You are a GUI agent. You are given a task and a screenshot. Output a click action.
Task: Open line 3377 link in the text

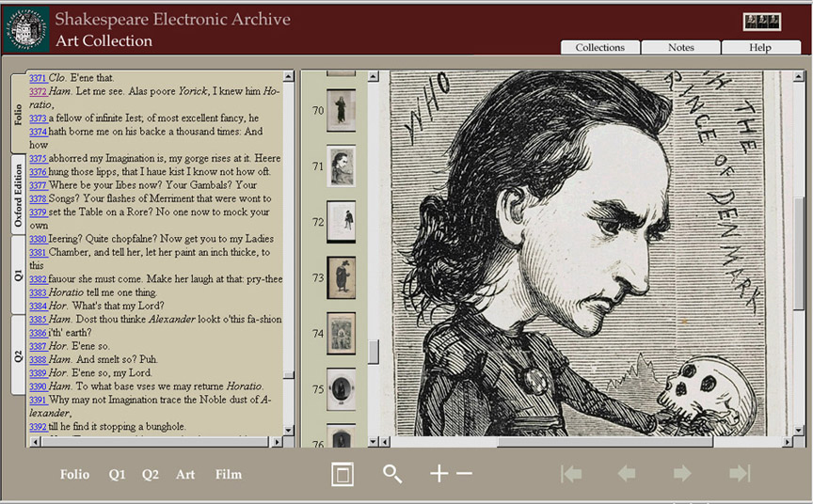pyautogui.click(x=38, y=185)
